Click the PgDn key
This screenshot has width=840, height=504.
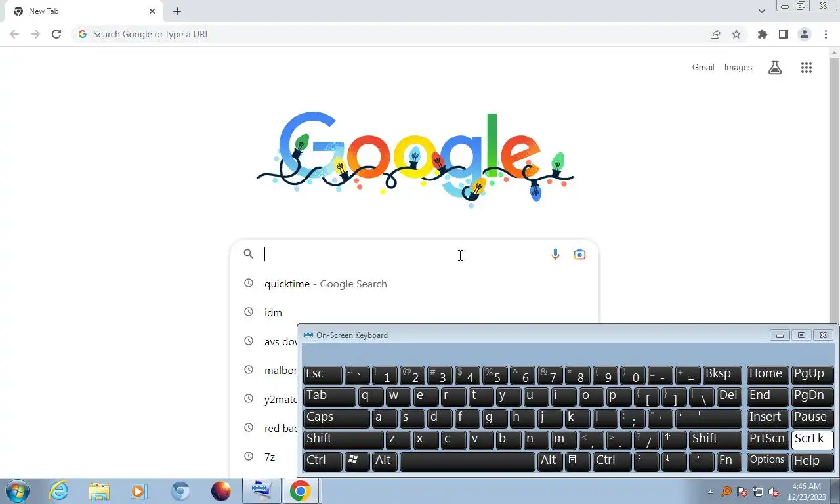(x=812, y=396)
